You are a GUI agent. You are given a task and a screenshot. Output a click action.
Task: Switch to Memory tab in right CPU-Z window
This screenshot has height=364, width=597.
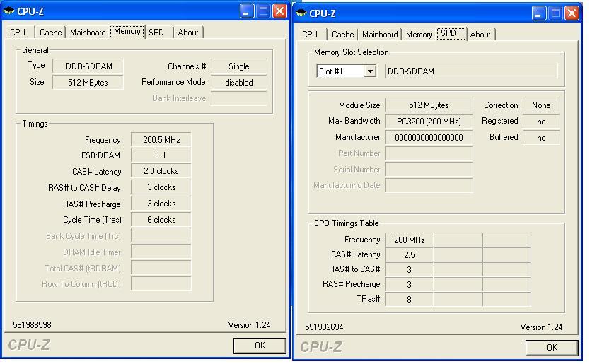419,34
